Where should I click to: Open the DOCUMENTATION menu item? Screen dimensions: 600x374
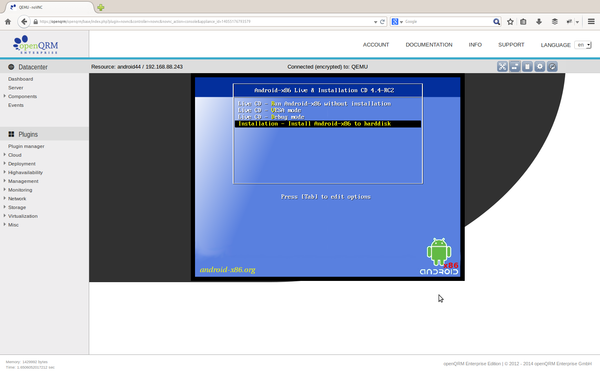(x=429, y=45)
